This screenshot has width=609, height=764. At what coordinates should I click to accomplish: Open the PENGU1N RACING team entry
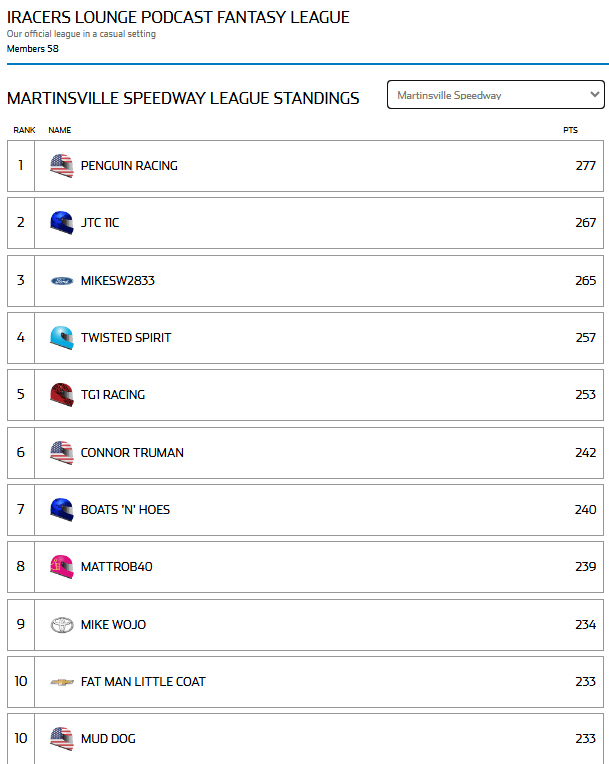coord(129,166)
